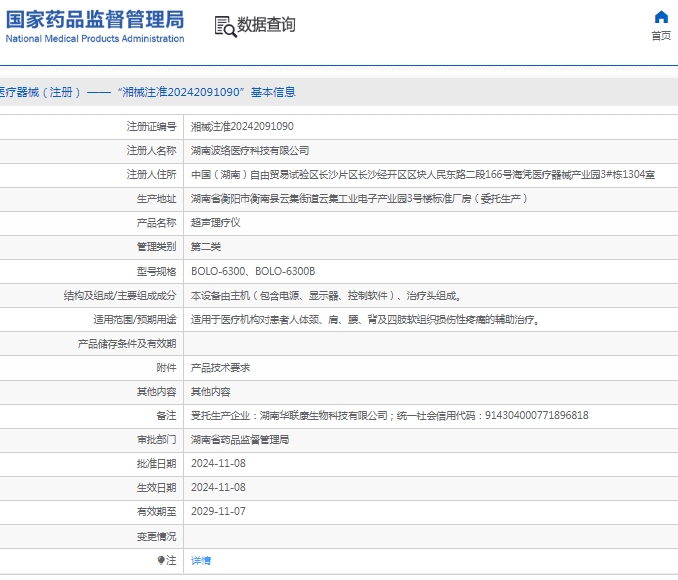This screenshot has height=580, width=678.
Task: Open the 详情 link in the 注 row
Action: (201, 561)
